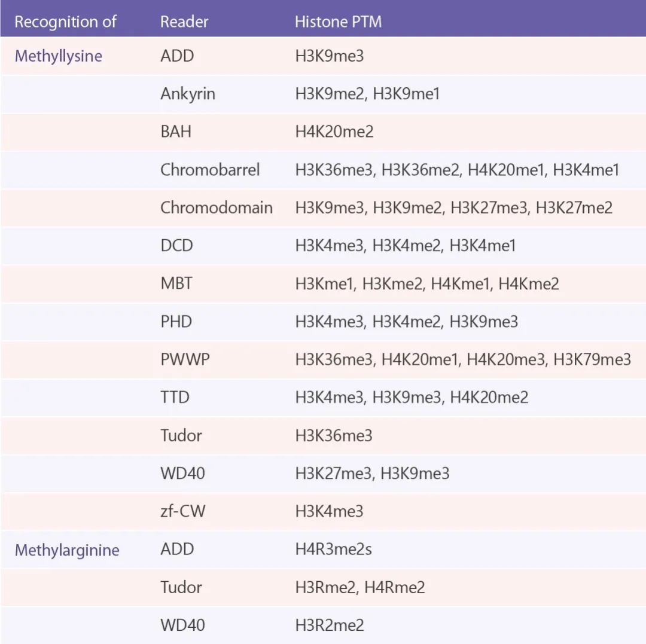Click the Ankyrin reader cell

click(188, 94)
